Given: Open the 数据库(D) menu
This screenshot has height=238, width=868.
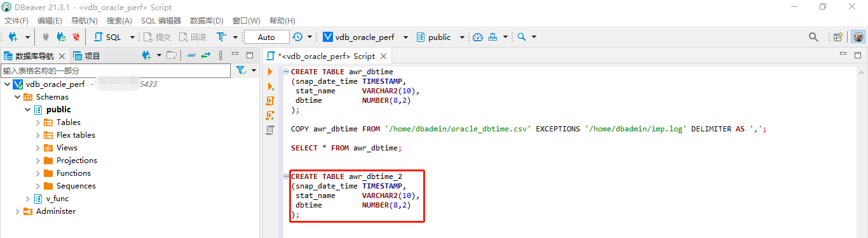Looking at the screenshot, I should [x=207, y=20].
